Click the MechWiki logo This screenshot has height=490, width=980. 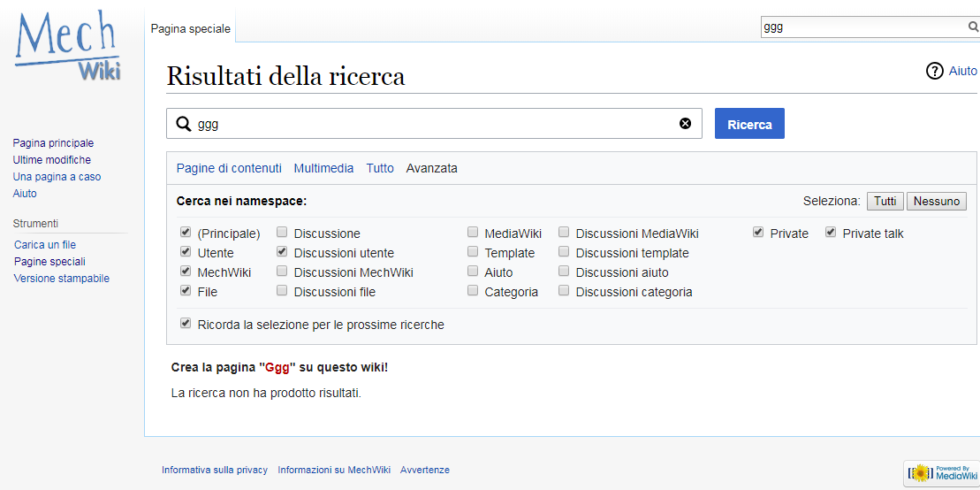click(x=68, y=46)
